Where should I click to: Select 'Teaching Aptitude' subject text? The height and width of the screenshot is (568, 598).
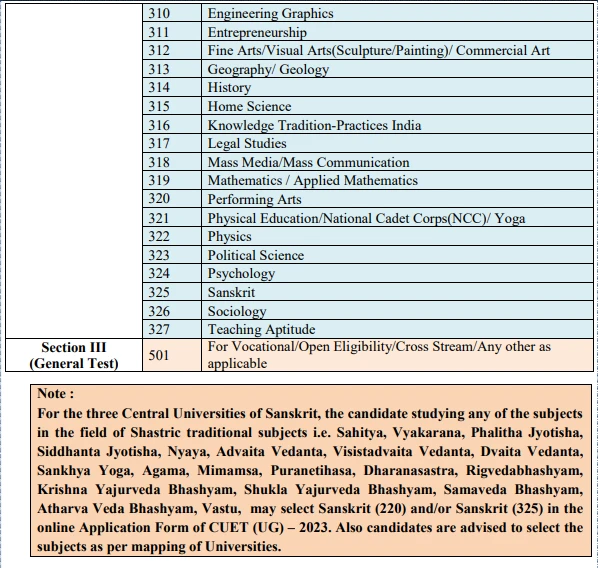261,329
